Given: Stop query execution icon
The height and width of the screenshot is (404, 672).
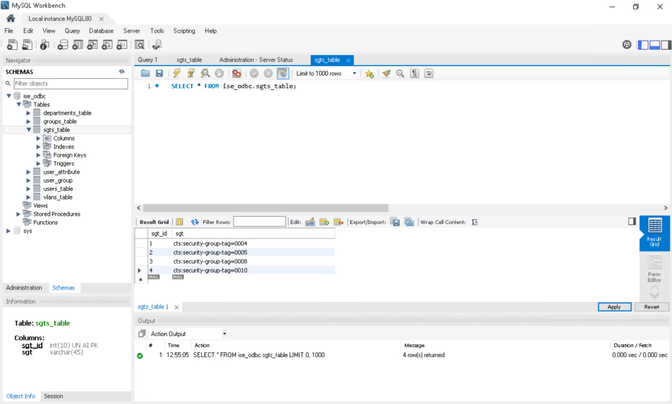Looking at the screenshot, I should coord(219,73).
